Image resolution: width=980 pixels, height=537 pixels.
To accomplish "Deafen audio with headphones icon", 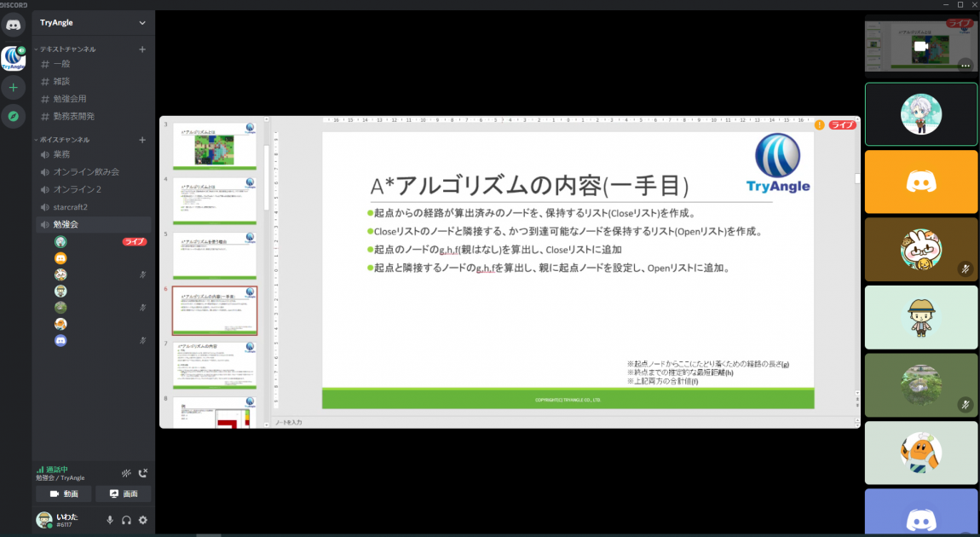I will (126, 520).
